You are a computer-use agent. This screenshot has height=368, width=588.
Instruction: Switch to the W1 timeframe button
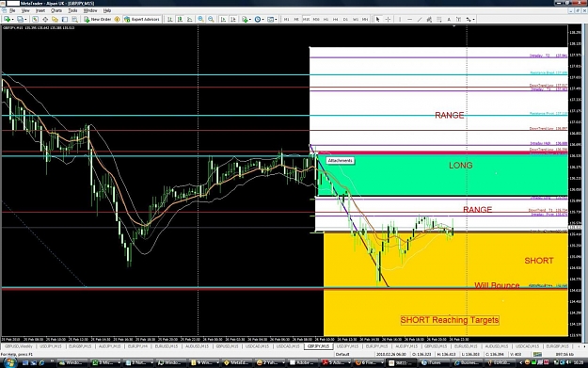pyautogui.click(x=355, y=19)
